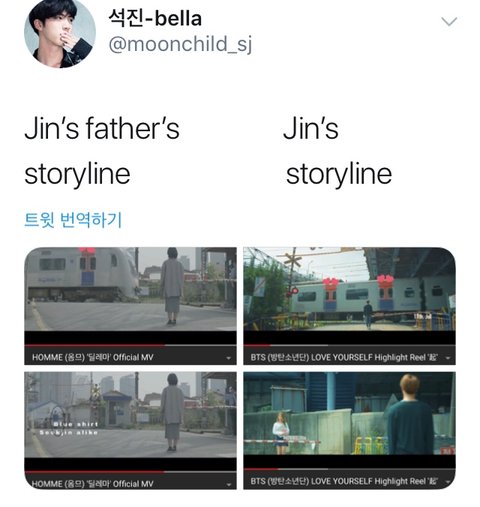
Task: Seek on top-right video progress bar
Action: point(349,345)
